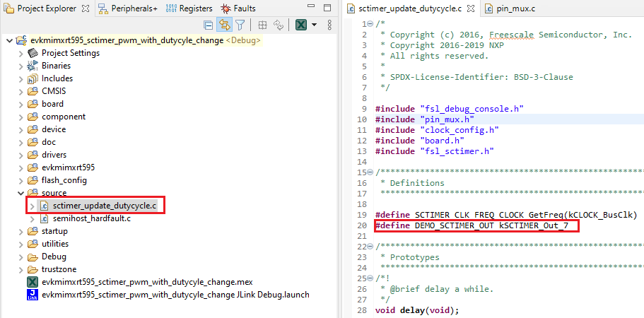Toggle Link with Editor button
Viewport: 644px width, 318px height.
(224, 25)
